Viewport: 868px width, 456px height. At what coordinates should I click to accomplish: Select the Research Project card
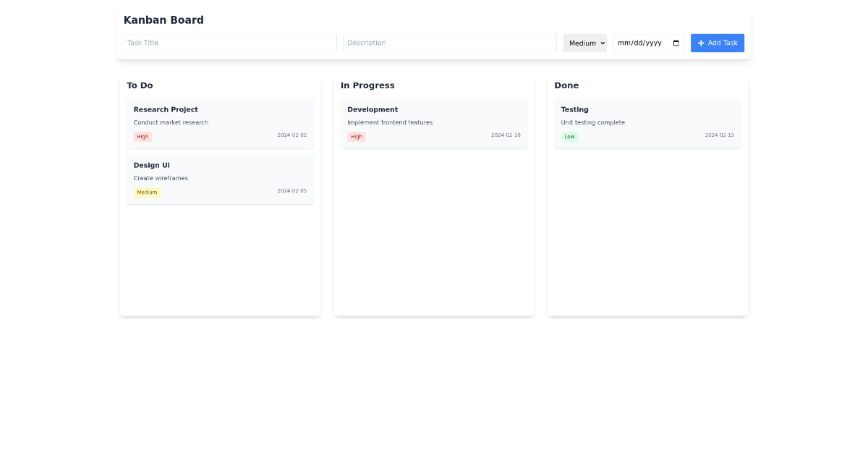tap(220, 122)
